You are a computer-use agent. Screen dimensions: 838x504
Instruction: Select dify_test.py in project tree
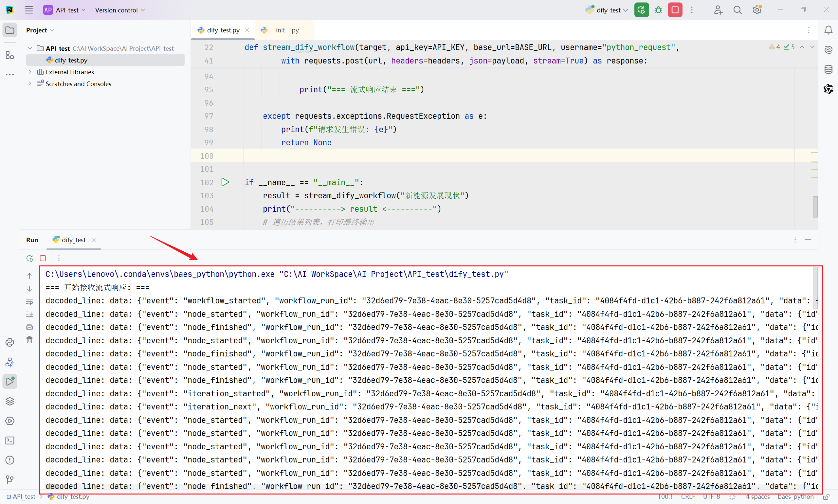tap(105, 60)
